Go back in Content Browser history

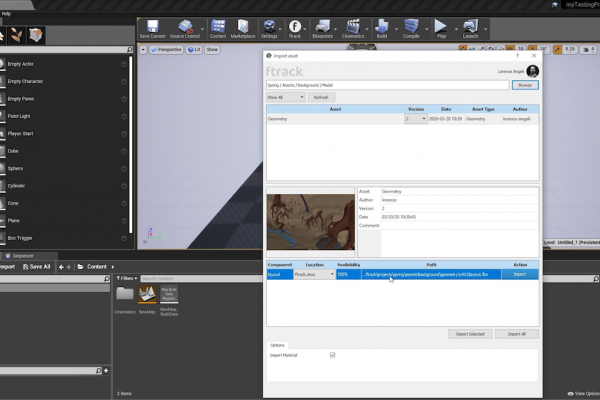[x=61, y=267]
